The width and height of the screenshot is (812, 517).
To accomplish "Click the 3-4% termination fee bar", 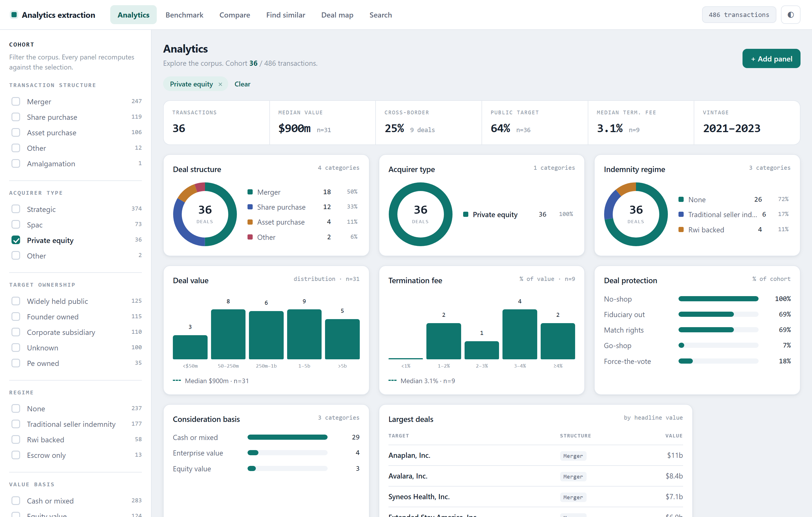I will [519, 334].
